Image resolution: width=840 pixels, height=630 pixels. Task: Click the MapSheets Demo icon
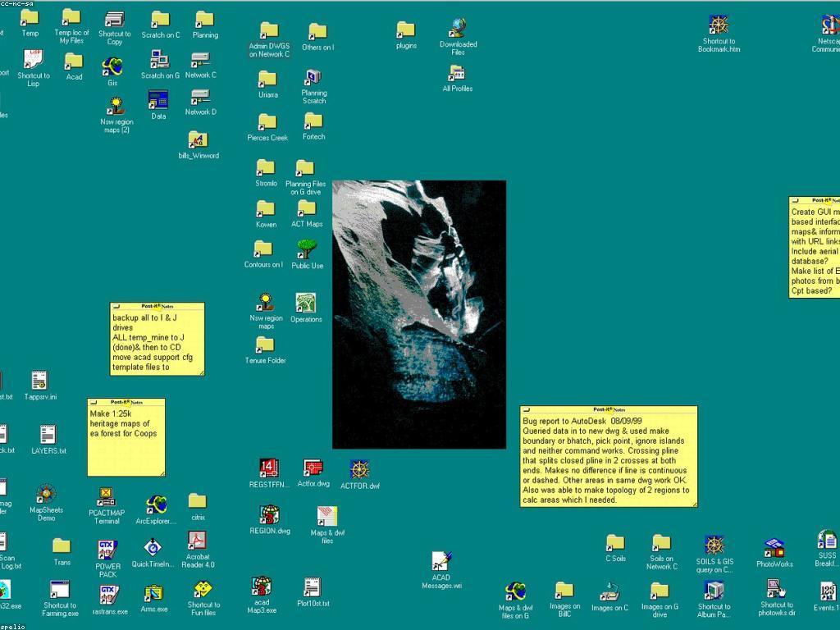click(x=46, y=495)
